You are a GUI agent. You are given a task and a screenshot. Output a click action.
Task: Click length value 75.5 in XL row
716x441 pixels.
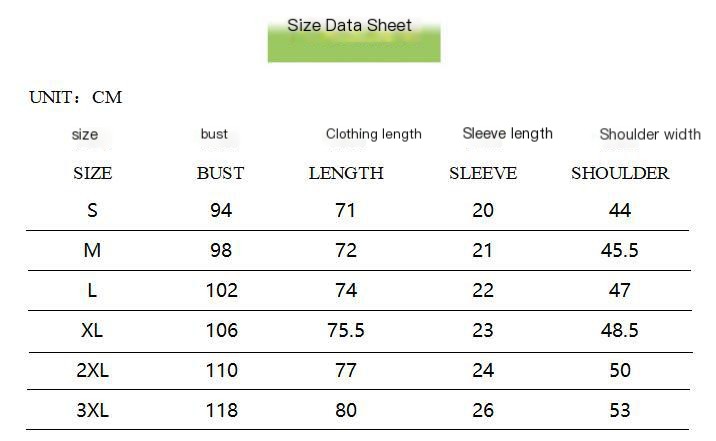point(346,330)
